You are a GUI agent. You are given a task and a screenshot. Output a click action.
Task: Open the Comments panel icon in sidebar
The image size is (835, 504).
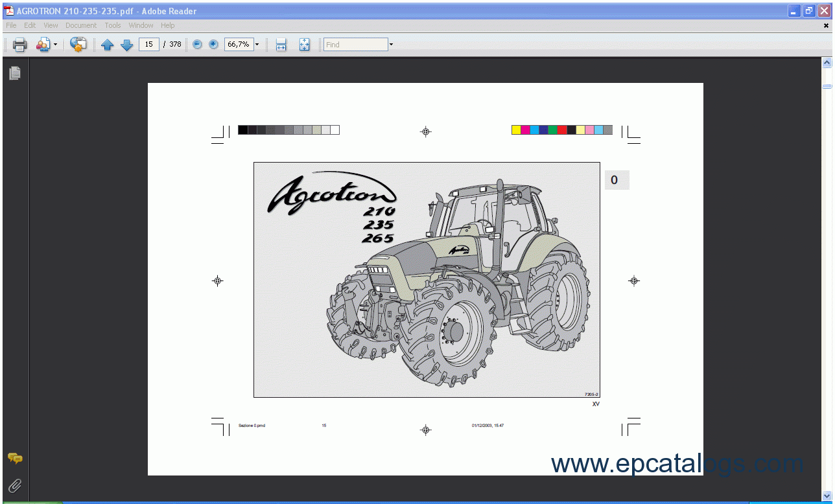coord(15,459)
